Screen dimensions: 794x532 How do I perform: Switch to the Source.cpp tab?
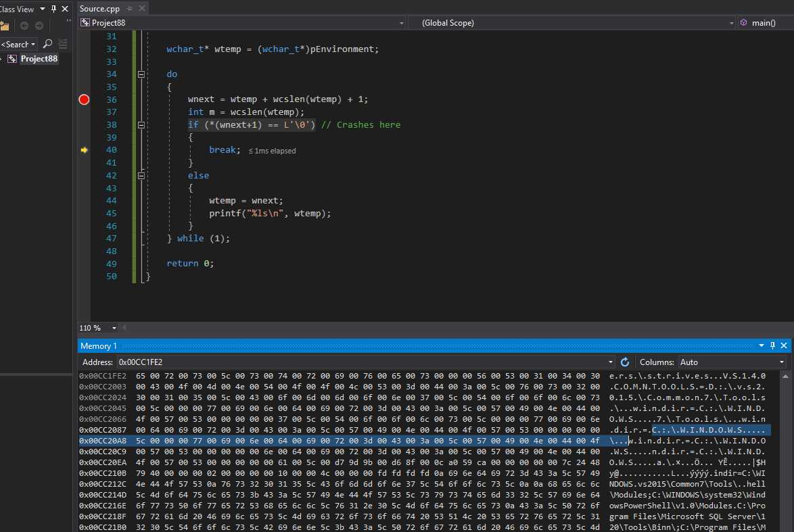tap(99, 9)
